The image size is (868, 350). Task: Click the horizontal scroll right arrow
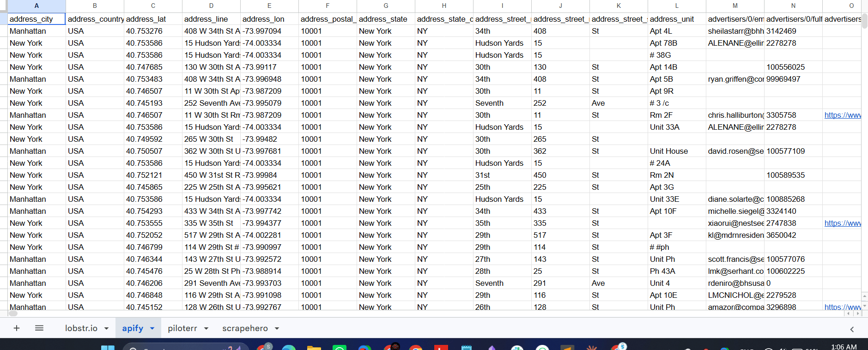click(x=858, y=314)
